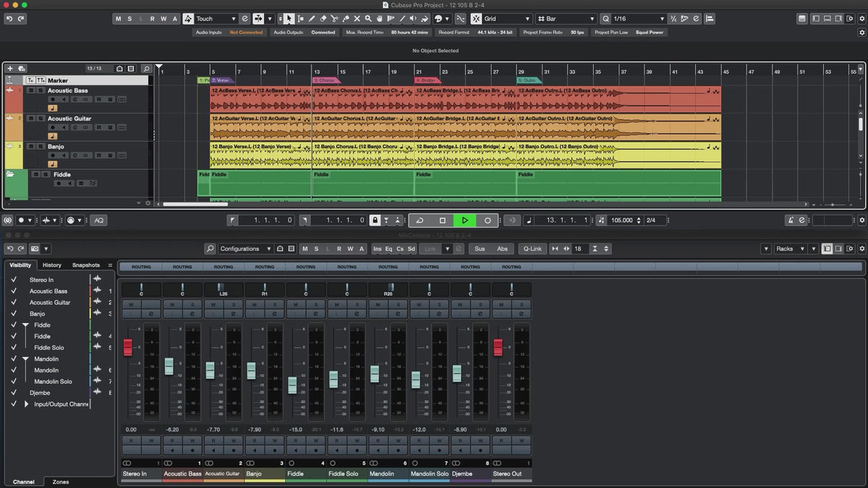
Task: Uncheck Acoustic Bass channel visibility
Action: (13, 291)
